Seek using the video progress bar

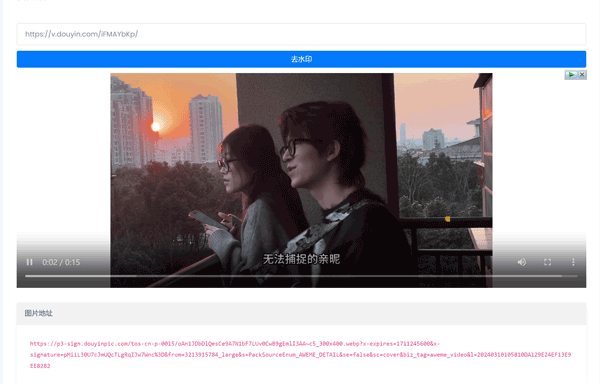[x=301, y=276]
